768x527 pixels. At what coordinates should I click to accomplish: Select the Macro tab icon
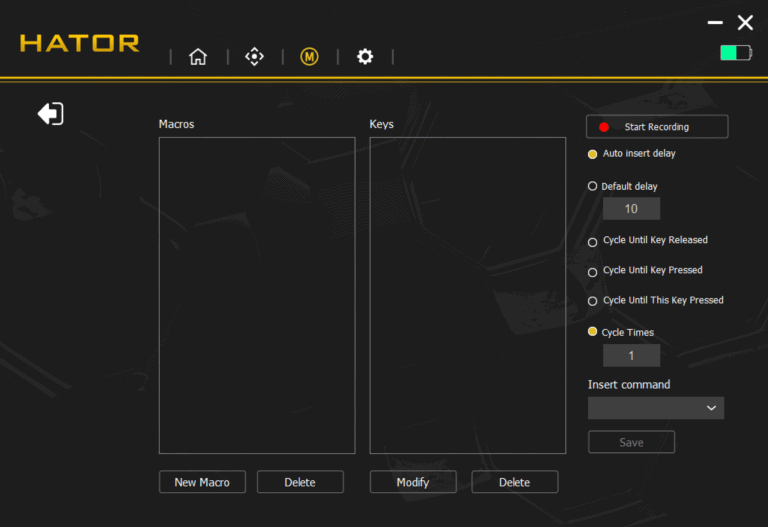[x=309, y=57]
